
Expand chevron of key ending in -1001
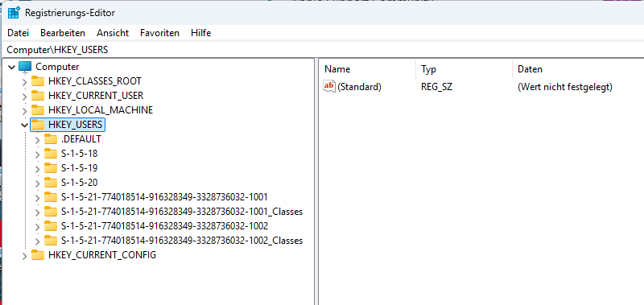pos(37,198)
